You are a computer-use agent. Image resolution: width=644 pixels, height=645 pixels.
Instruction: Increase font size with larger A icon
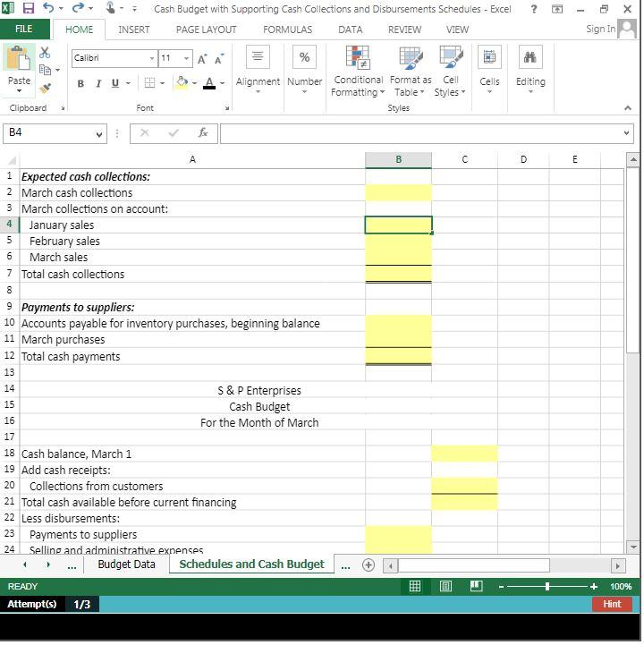click(x=202, y=59)
